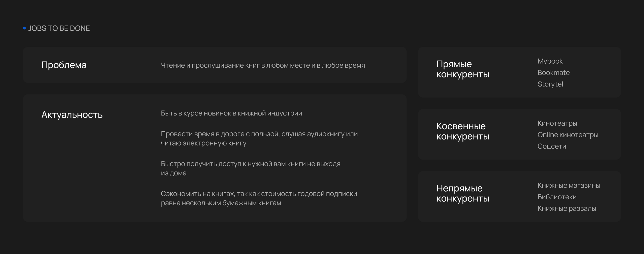Choose Соцсети in indirect competitors

point(552,146)
